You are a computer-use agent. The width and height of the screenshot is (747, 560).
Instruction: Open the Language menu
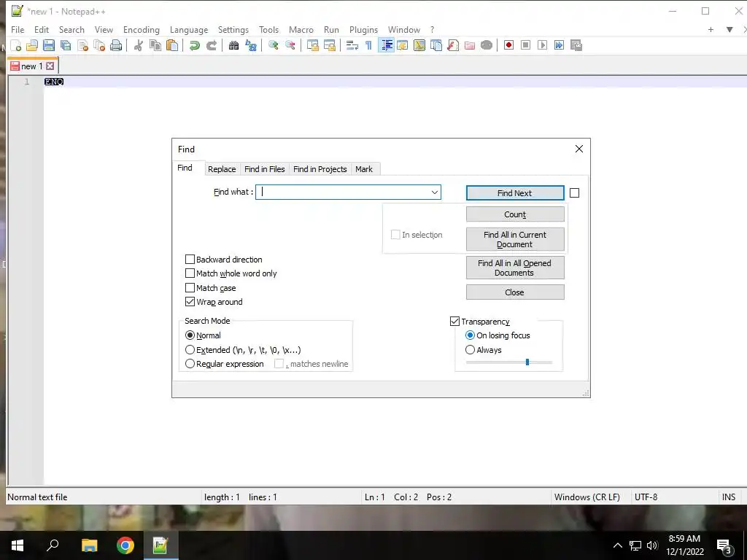coord(189,29)
